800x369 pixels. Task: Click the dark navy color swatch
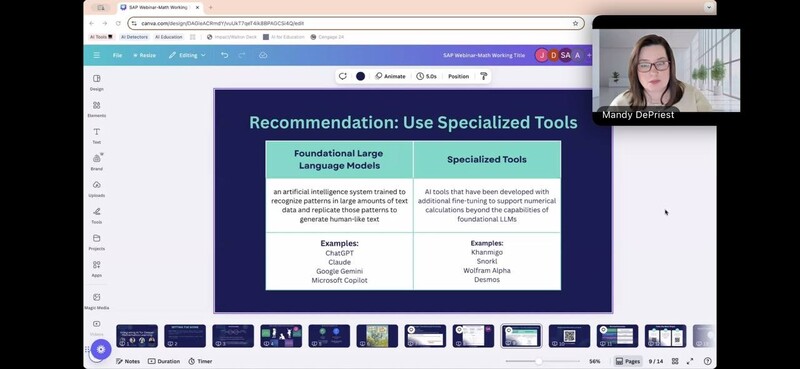(360, 76)
